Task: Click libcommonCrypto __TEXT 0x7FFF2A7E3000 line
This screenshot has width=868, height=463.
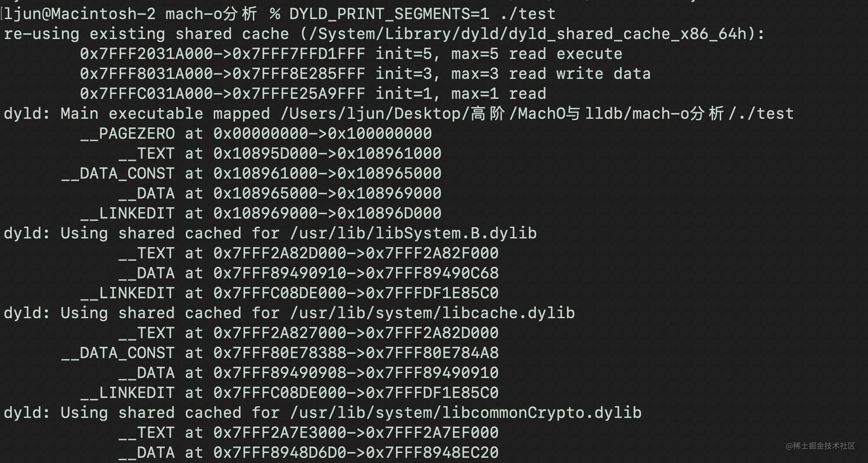Action: pos(308,433)
